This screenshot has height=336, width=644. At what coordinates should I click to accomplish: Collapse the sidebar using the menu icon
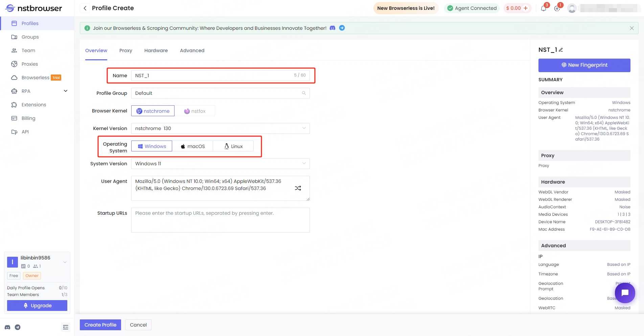click(66, 327)
